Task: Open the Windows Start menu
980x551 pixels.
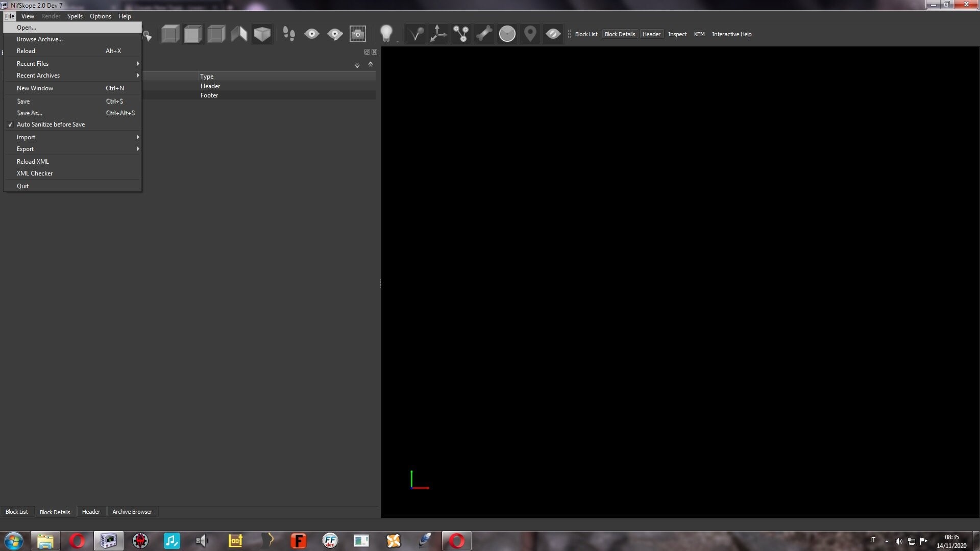Action: 14,541
